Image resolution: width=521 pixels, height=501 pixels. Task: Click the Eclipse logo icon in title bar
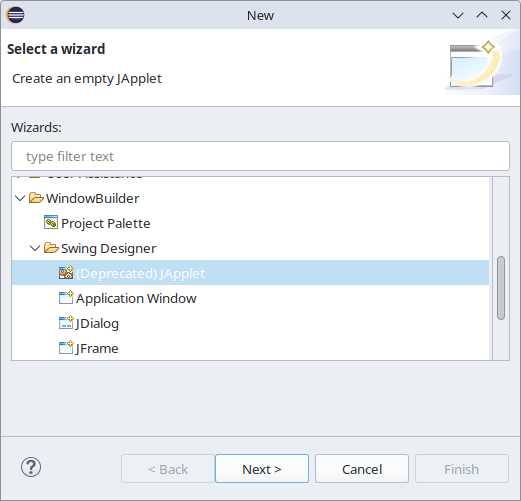15,15
